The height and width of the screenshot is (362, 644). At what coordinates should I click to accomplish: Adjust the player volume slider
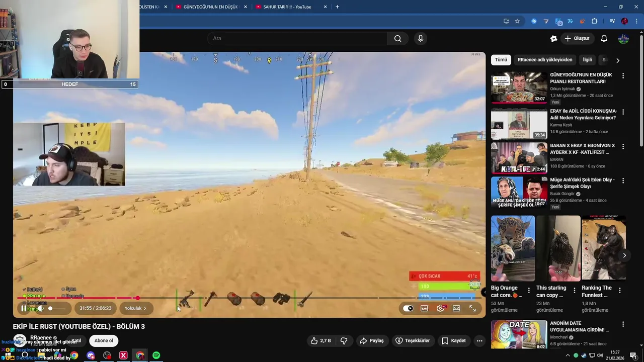[56, 308]
